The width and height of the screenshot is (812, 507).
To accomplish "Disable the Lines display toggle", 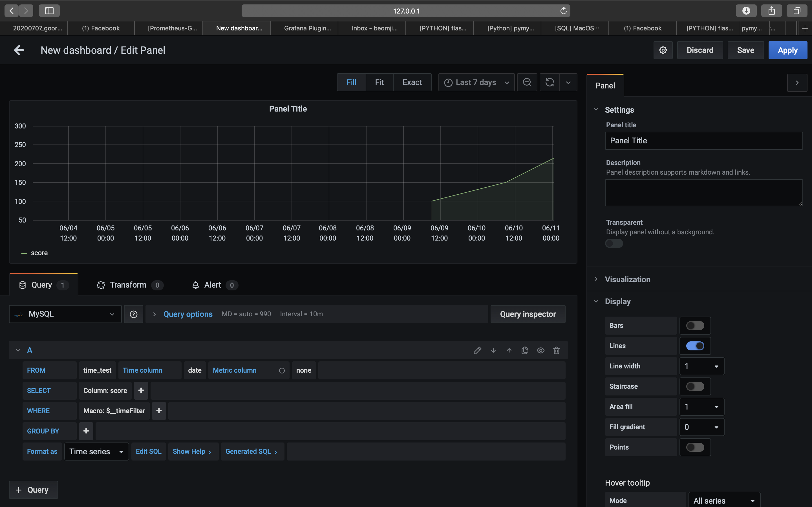I will 695,346.
